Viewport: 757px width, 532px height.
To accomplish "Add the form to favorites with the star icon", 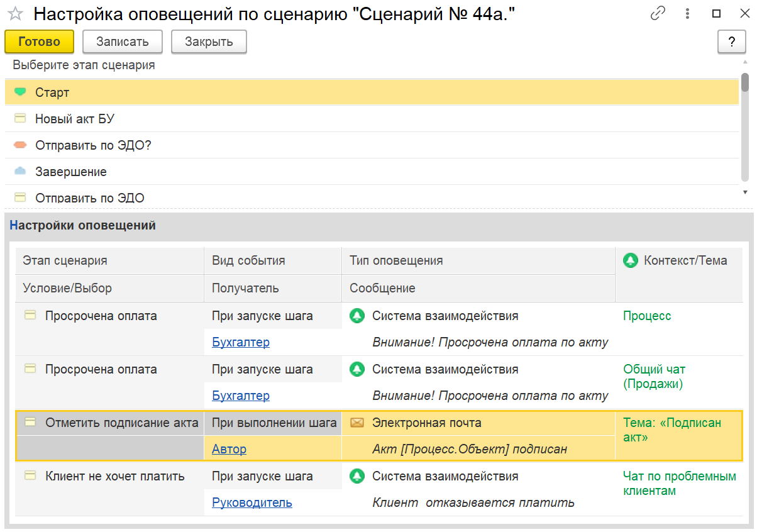I will (15, 13).
